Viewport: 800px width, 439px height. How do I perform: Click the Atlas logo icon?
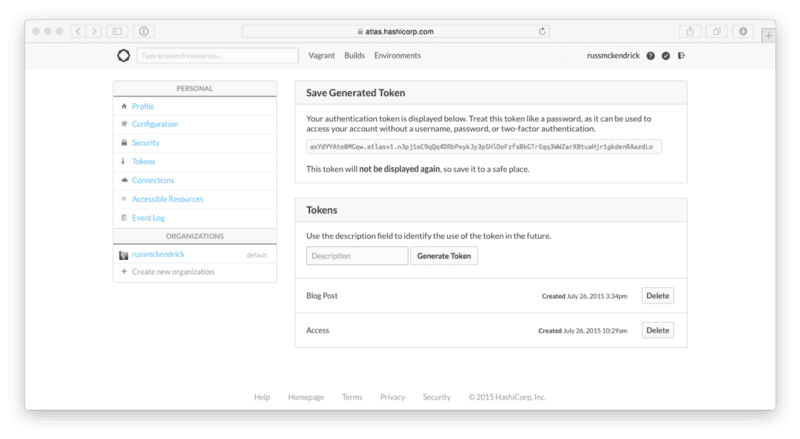tap(123, 56)
